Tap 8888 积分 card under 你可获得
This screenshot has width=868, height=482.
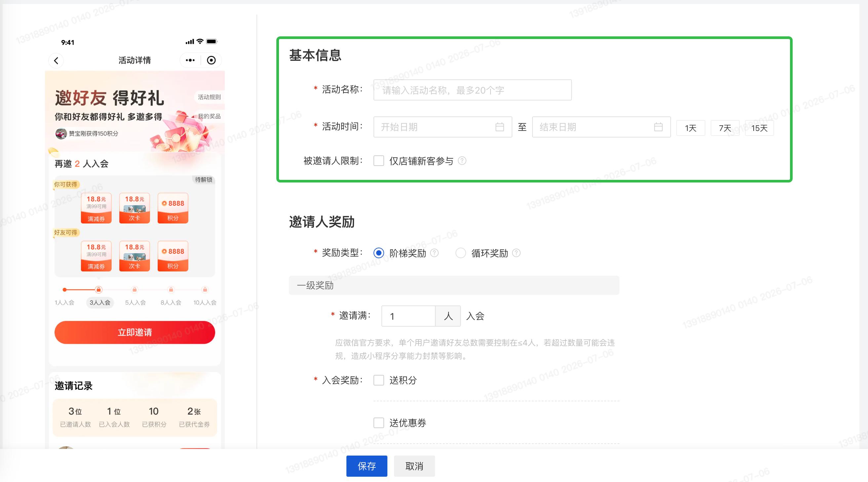coord(173,208)
